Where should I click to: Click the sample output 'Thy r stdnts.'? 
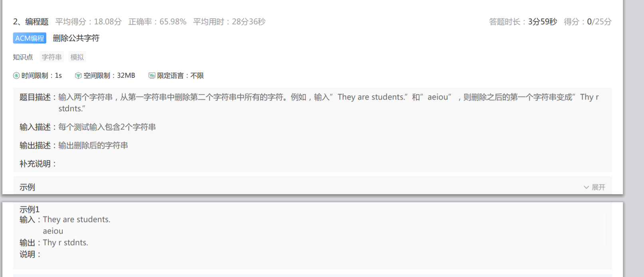[x=65, y=243]
